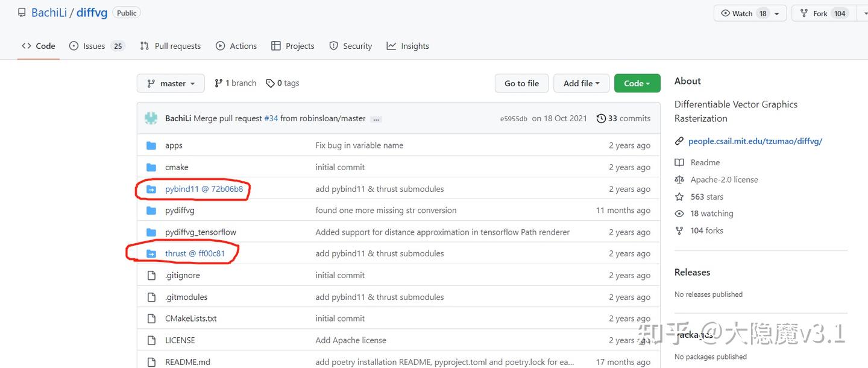Open the green Code dropdown

(x=637, y=83)
